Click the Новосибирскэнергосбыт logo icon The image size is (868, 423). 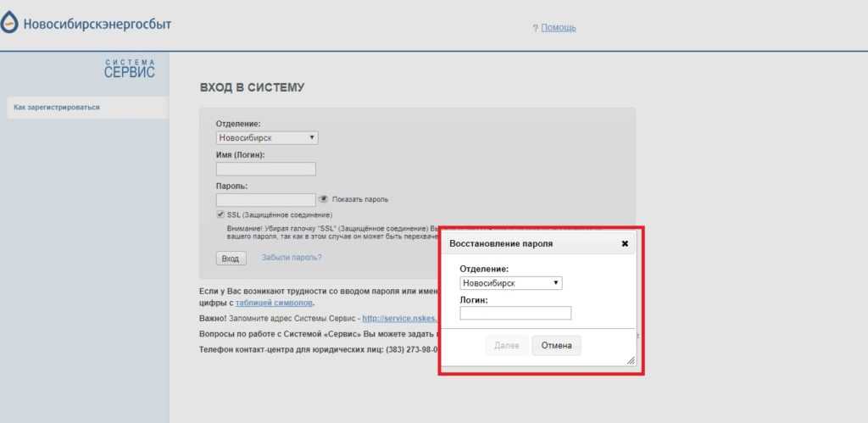tap(9, 24)
